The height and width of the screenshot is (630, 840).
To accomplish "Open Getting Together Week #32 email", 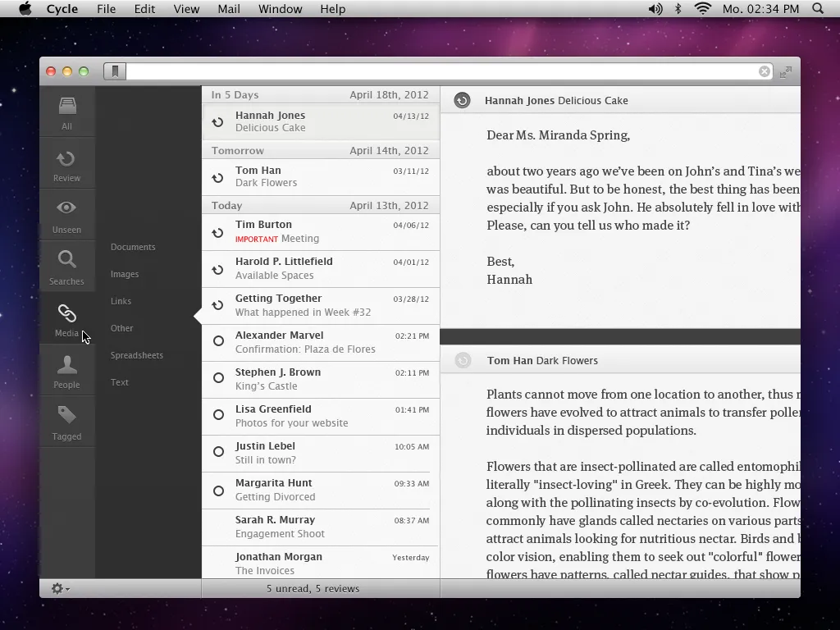I will click(x=321, y=306).
